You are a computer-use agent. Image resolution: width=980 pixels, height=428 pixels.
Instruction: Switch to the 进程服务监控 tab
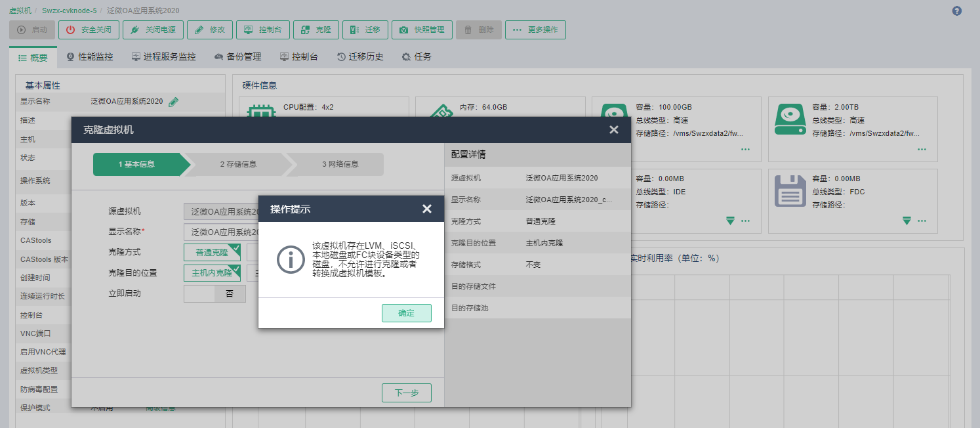click(x=163, y=57)
